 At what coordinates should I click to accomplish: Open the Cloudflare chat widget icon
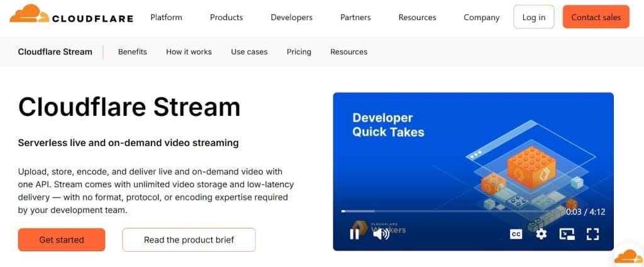[x=628, y=256]
